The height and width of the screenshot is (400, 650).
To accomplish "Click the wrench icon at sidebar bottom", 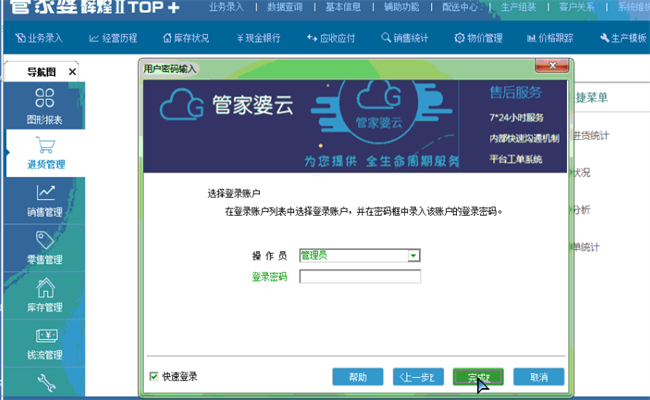I will click(46, 383).
